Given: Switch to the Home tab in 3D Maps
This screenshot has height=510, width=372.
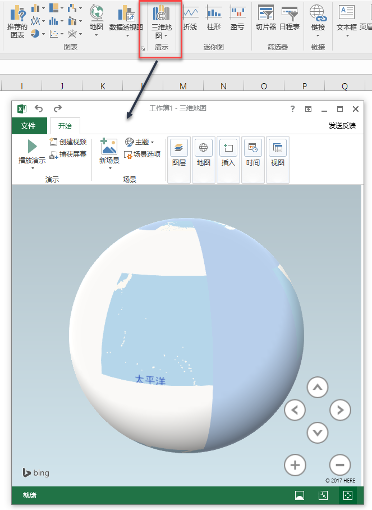Looking at the screenshot, I should point(65,126).
